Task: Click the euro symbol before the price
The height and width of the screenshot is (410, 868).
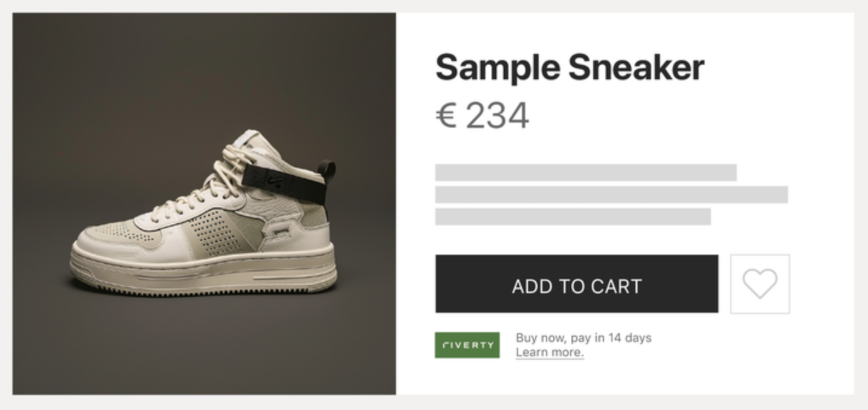Action: point(446,116)
